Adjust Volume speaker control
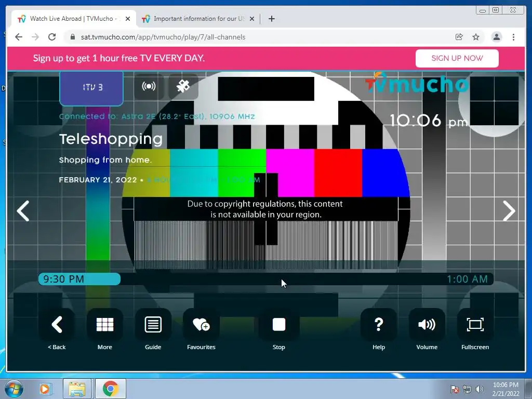This screenshot has width=532, height=399. point(427,325)
